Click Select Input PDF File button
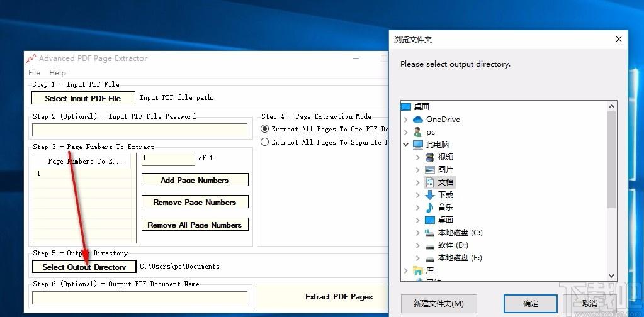Image resolution: width=644 pixels, height=317 pixels. click(x=83, y=98)
